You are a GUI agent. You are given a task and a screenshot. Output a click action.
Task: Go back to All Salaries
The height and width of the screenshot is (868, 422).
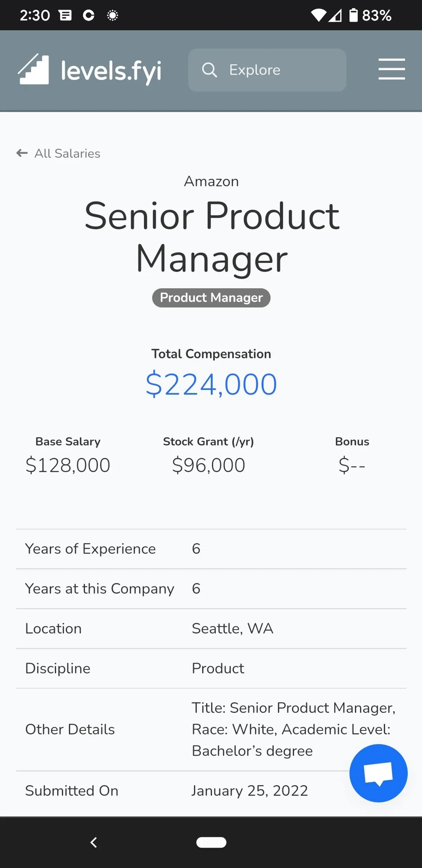pyautogui.click(x=67, y=153)
